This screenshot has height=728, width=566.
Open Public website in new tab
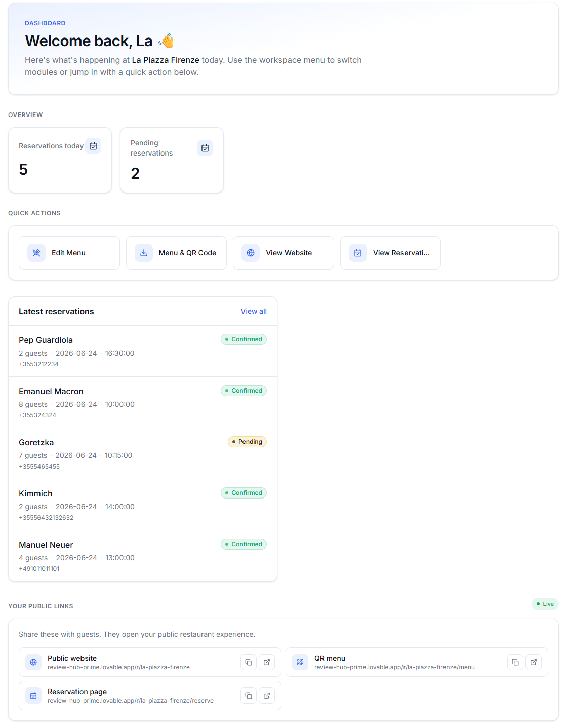pos(267,662)
